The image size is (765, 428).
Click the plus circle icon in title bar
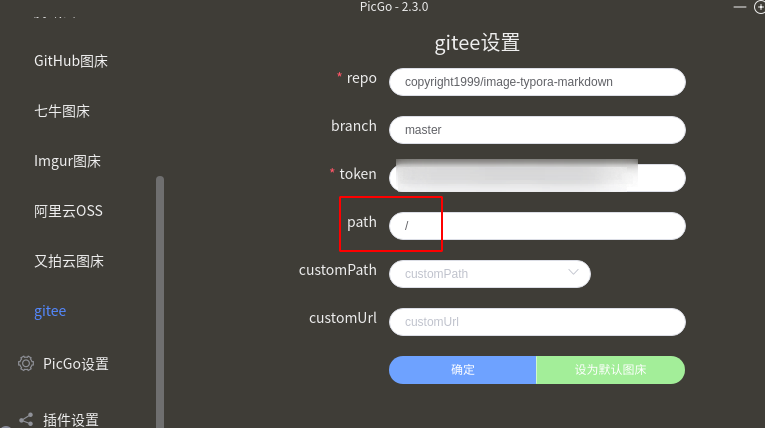[x=760, y=7]
